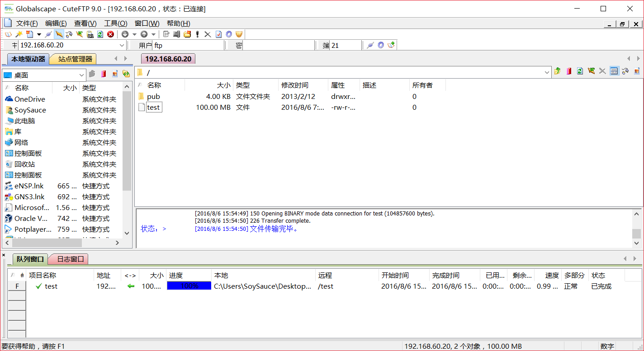The width and height of the screenshot is (644, 351).
Task: Click the local pane horizontal scrollbar right arrow
Action: 117,243
